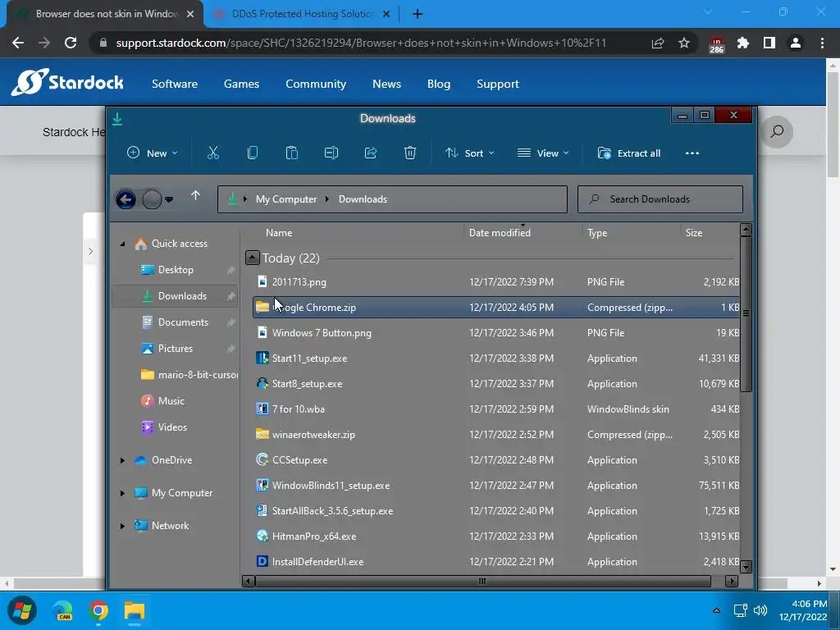Screen dimensions: 840x630
Task: Collapse the Today (22) group
Action: (253, 258)
